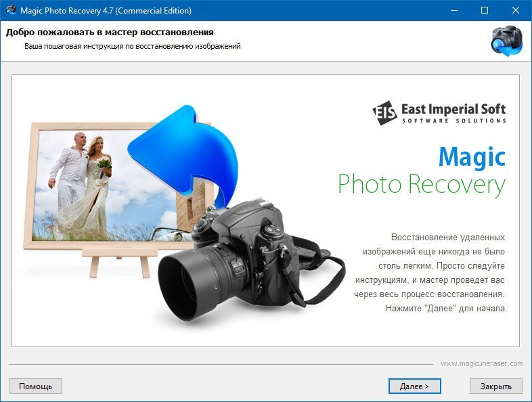Click the Далее > button
The image size is (532, 402).
pyautogui.click(x=414, y=386)
